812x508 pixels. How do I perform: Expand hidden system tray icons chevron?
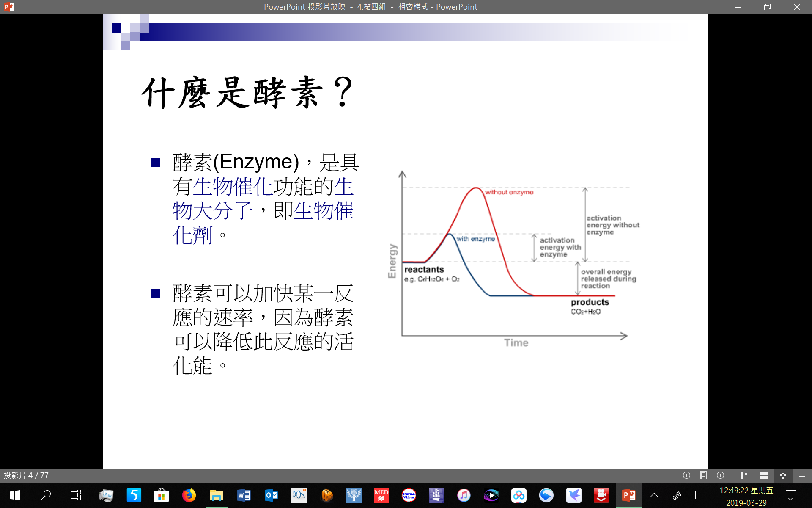654,495
